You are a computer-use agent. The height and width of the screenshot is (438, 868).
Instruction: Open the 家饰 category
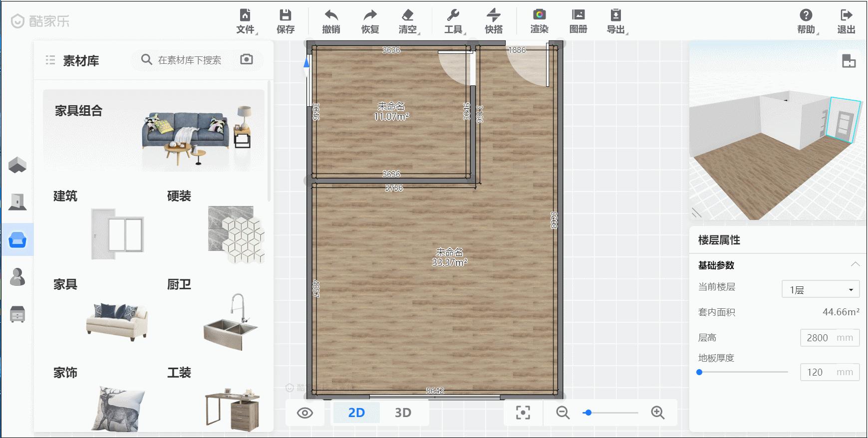[99, 398]
